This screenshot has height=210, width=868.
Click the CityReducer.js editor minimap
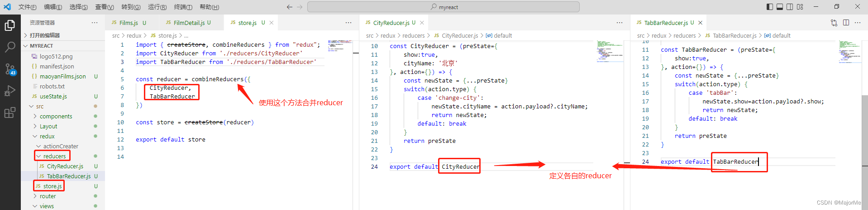pos(610,51)
